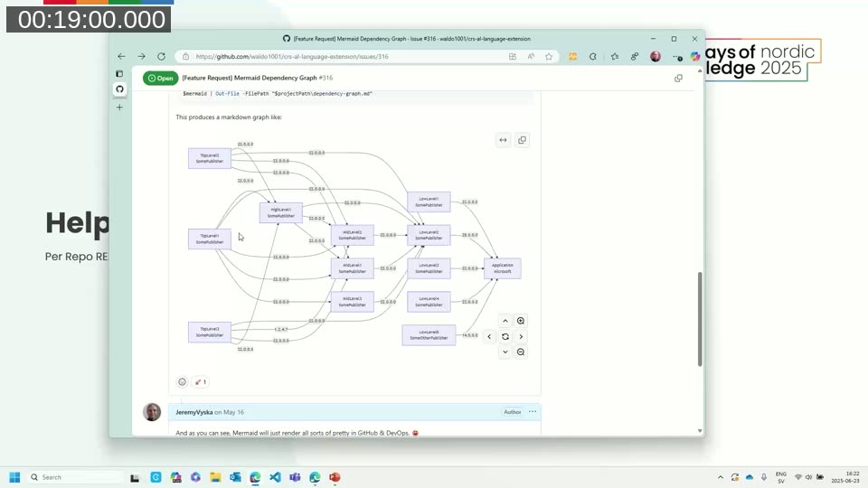Open the OneDrive cloud icon in the system tray

[x=750, y=477]
